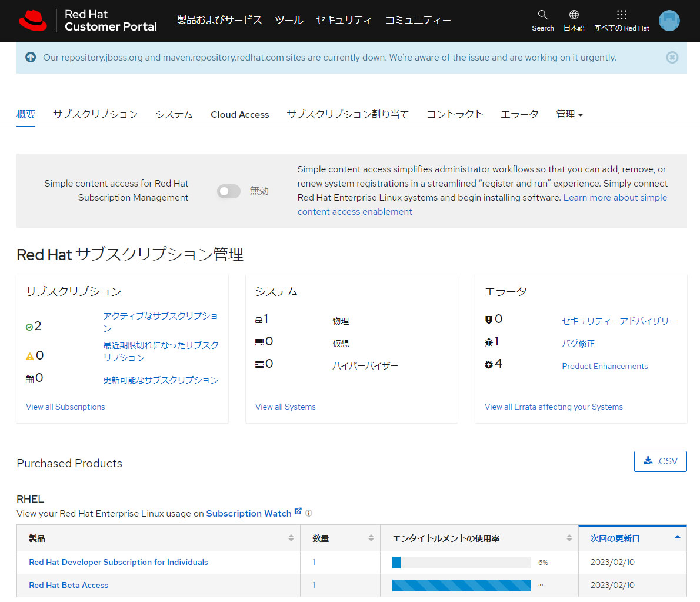
Task: Open Learn more about simple content access link
Action: [615, 197]
